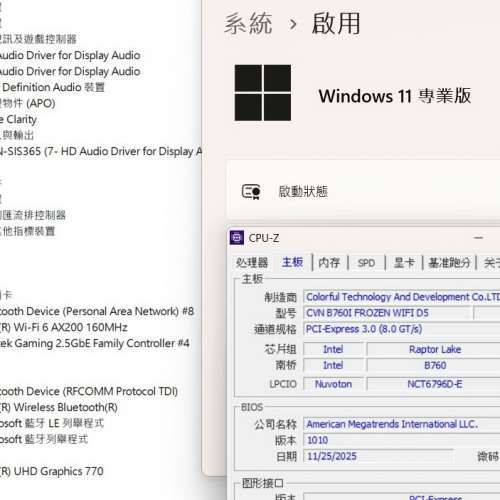Switch to the 处理器 tab in CPU-Z
This screenshot has height=500, width=500.
(x=252, y=263)
